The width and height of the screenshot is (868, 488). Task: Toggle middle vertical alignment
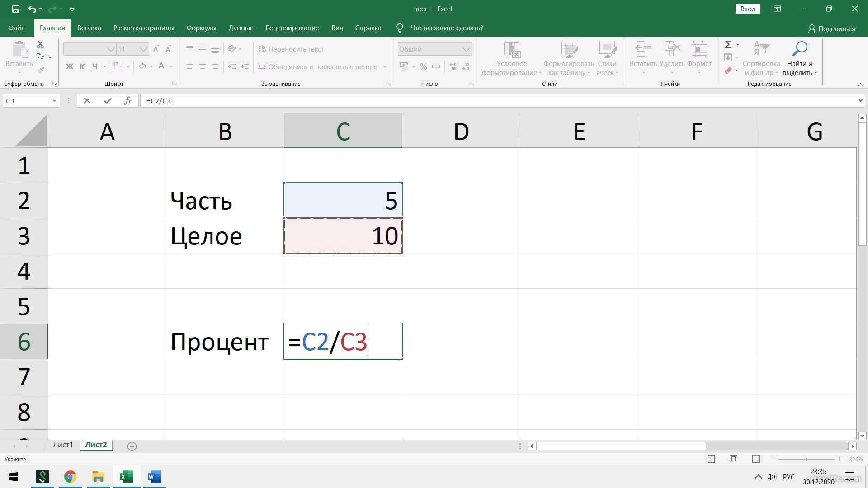coord(203,49)
